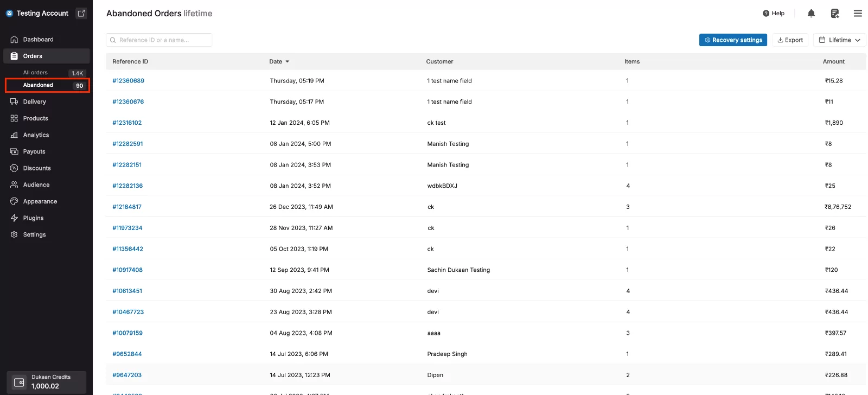The height and width of the screenshot is (395, 868).
Task: Open the Help link
Action: coord(774,14)
